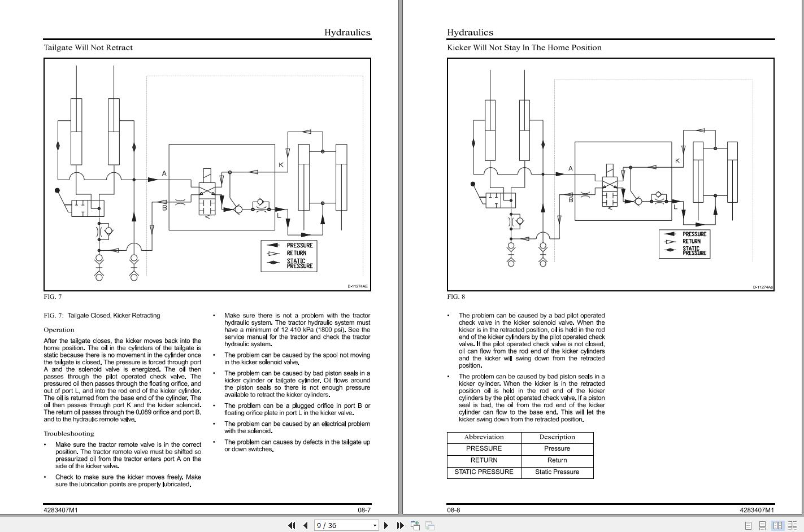
Task: Click the 'PRESSURE' abbreviation table cell
Action: pos(484,448)
